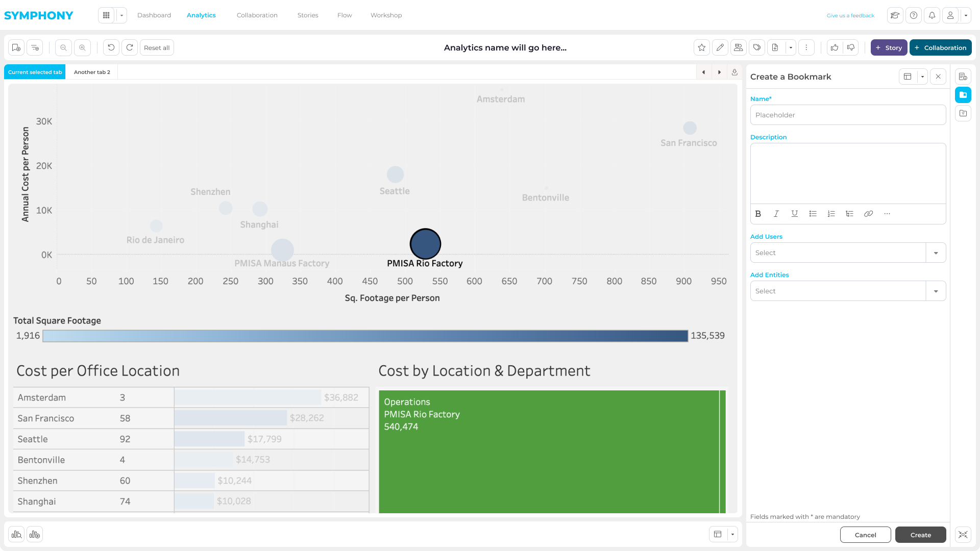This screenshot has height=551, width=980.
Task: Click the Create bookmark button
Action: (x=920, y=535)
